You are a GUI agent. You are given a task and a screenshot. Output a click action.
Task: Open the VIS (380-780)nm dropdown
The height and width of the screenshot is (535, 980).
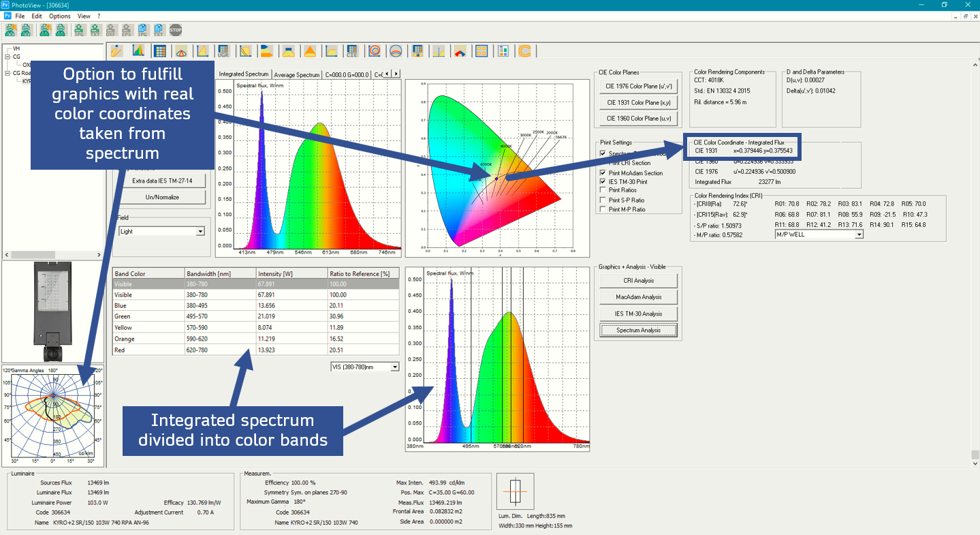(394, 367)
